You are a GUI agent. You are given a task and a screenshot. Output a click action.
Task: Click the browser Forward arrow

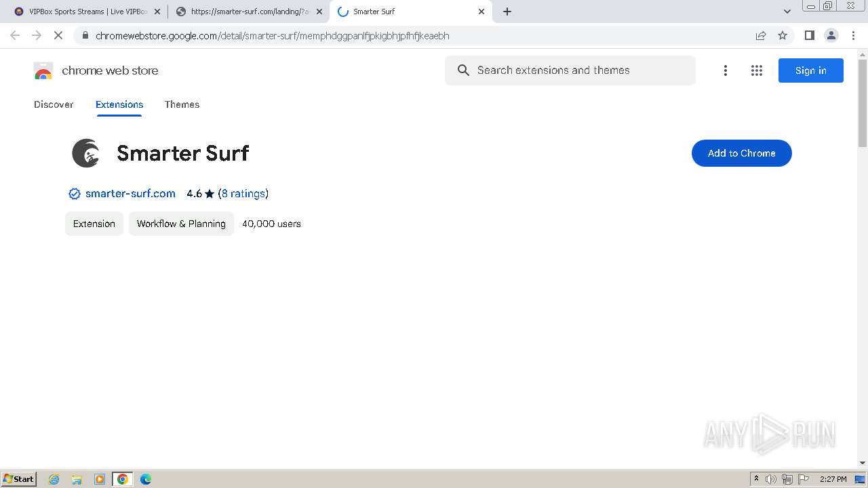coord(37,35)
